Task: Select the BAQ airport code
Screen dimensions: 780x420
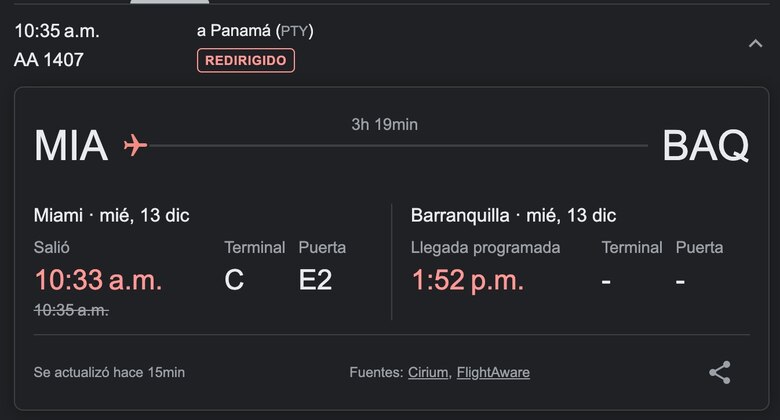Action: 705,146
